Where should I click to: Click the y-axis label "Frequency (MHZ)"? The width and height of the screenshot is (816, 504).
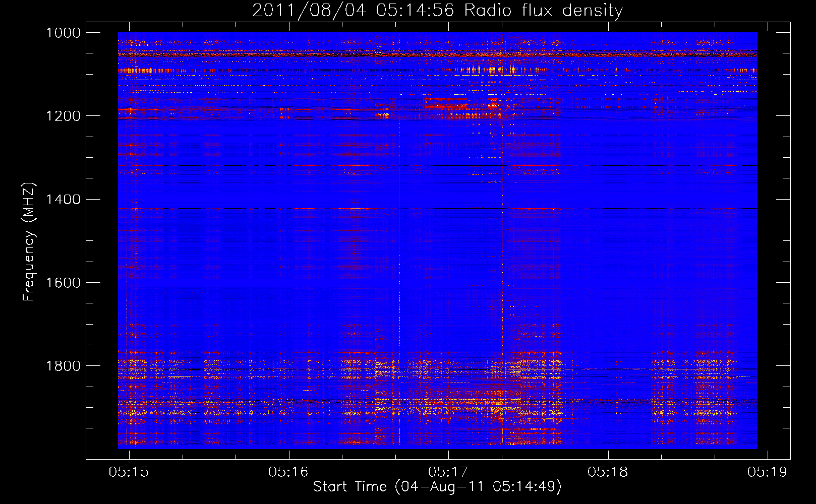tap(29, 242)
